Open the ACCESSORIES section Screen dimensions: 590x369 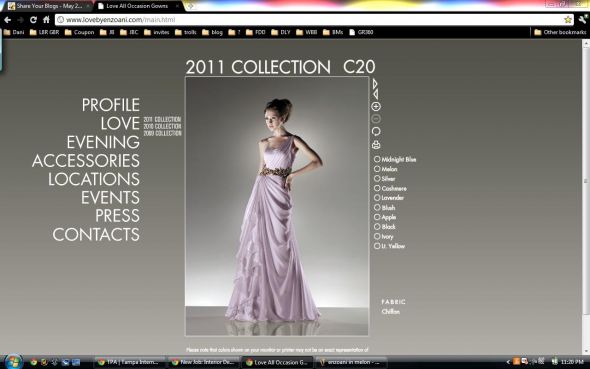coord(86,161)
